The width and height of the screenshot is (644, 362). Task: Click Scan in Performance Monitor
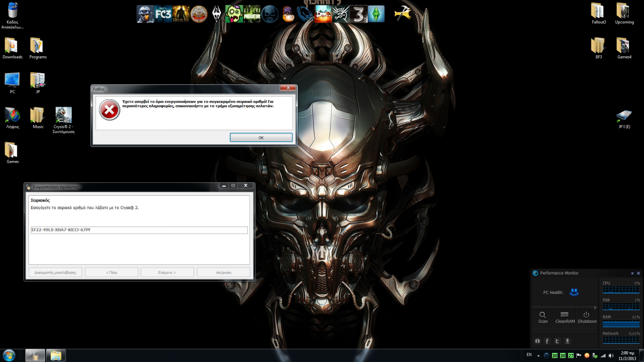(x=543, y=317)
